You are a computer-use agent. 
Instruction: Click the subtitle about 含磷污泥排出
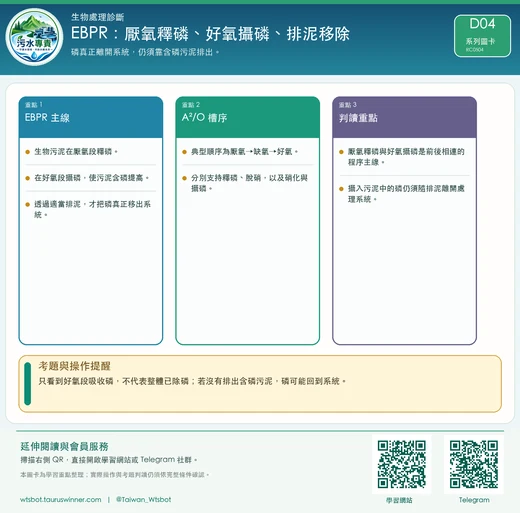145,52
